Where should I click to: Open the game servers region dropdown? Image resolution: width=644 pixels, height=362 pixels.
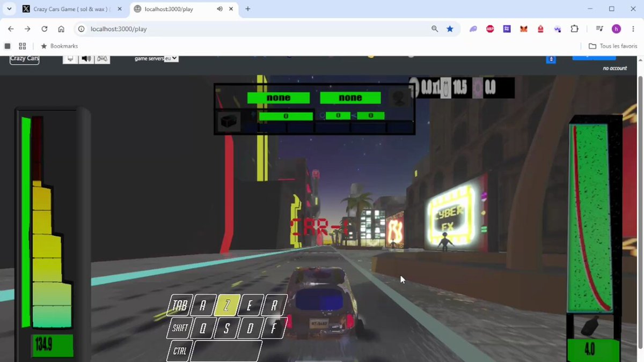(171, 58)
